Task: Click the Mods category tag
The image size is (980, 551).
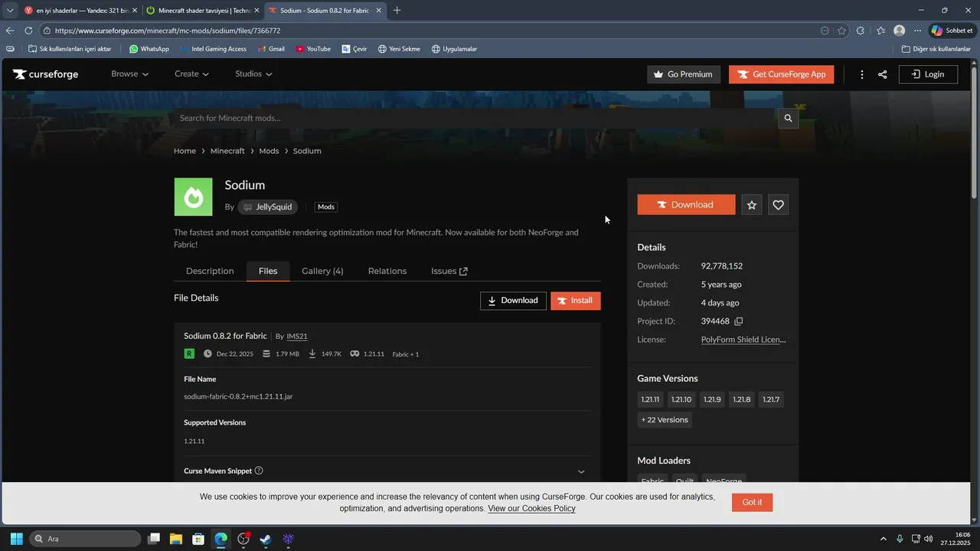Action: (x=326, y=207)
